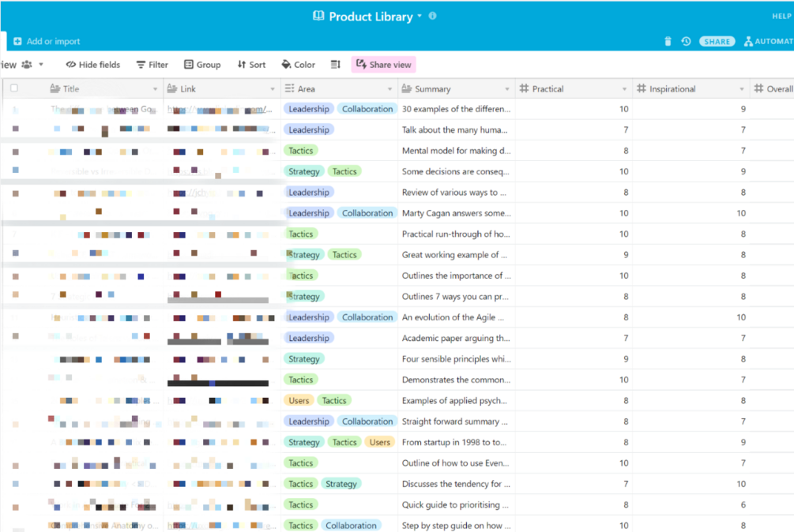Select summary 'Marty Cagan answers some...'
794x532 pixels.
(456, 213)
